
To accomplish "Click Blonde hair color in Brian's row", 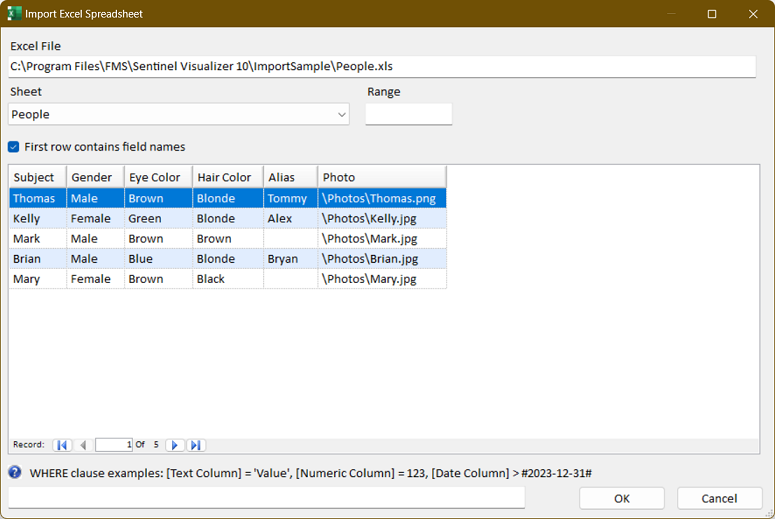I will pyautogui.click(x=228, y=259).
